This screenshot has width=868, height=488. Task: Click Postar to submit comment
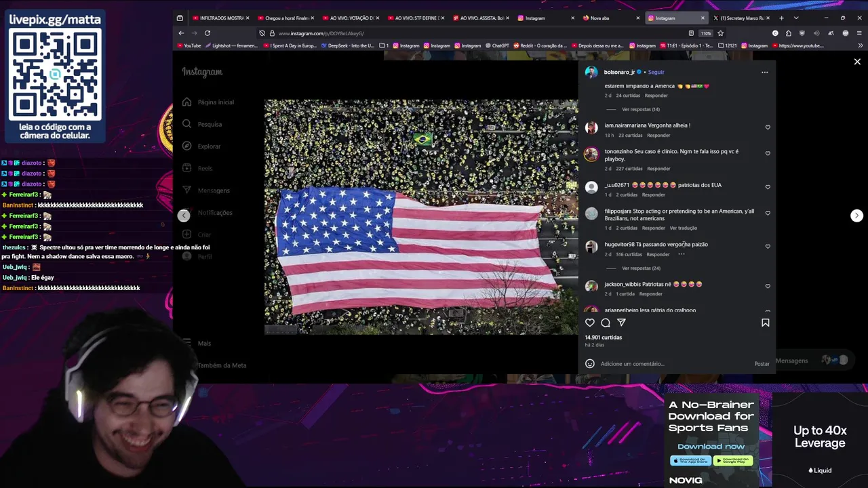pyautogui.click(x=762, y=364)
